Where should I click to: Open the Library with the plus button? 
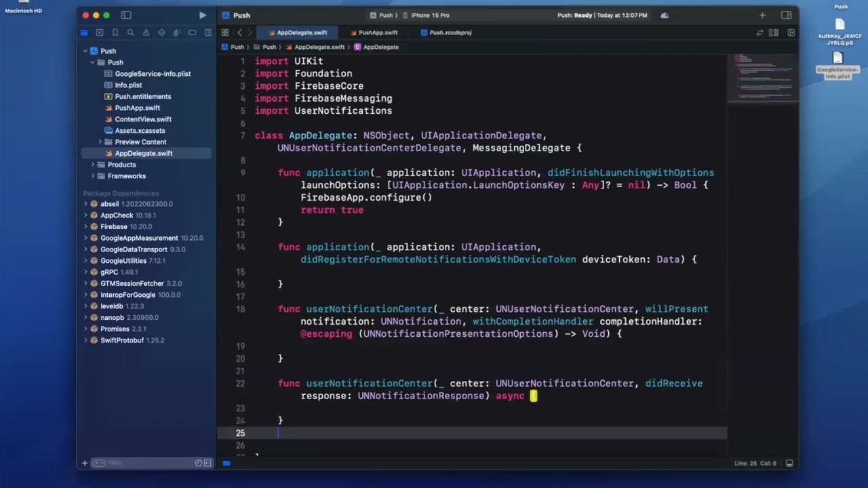(x=762, y=15)
